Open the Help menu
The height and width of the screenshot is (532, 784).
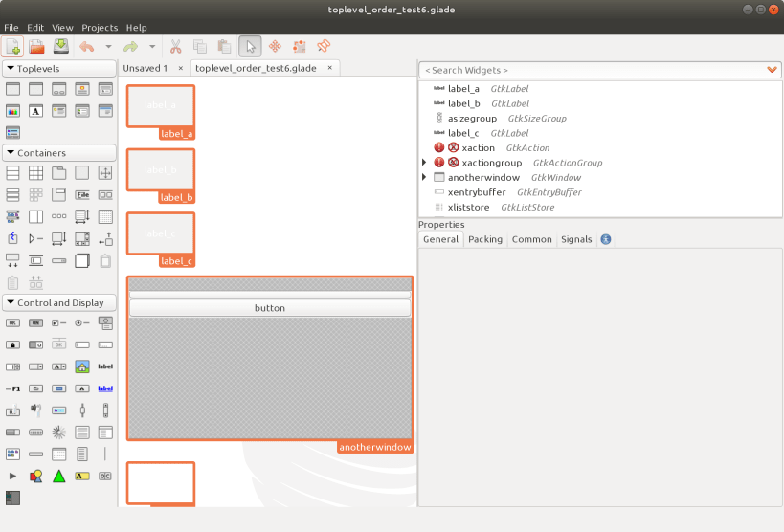[137, 28]
